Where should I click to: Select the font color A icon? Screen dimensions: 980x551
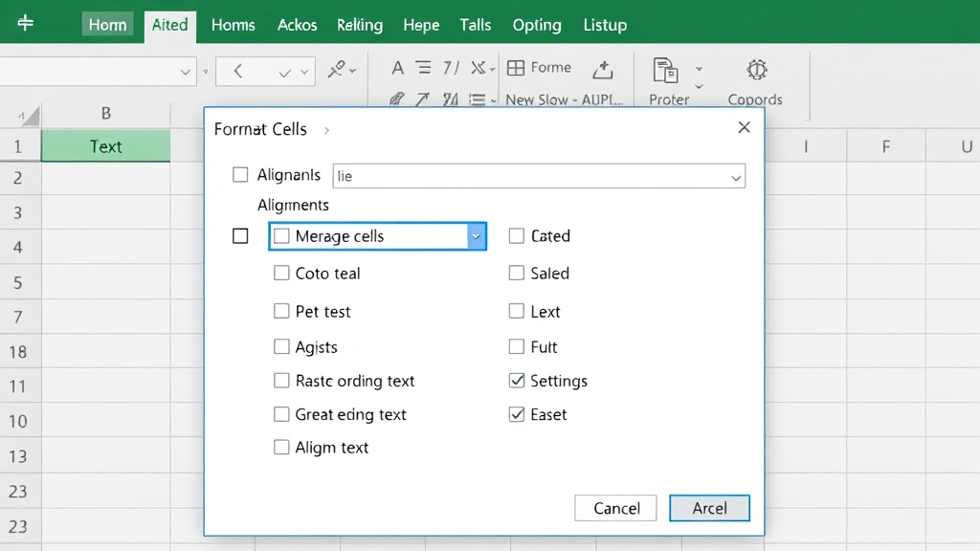coord(398,68)
